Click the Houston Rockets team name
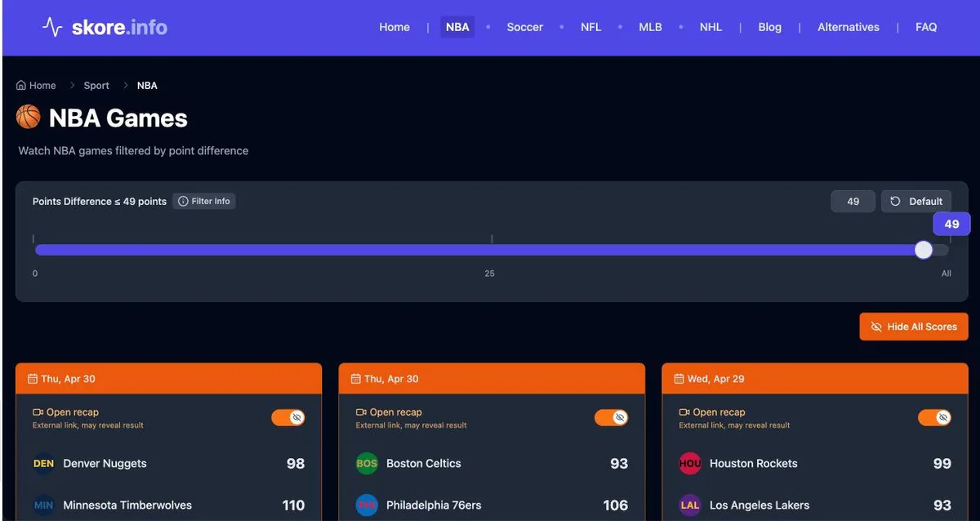 click(754, 463)
